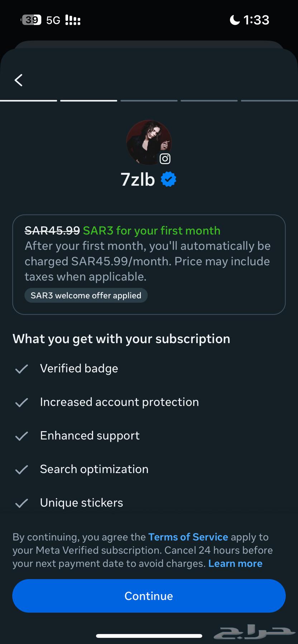Tap the checkmark next to Unique stickers
The image size is (298, 644).
(21, 503)
